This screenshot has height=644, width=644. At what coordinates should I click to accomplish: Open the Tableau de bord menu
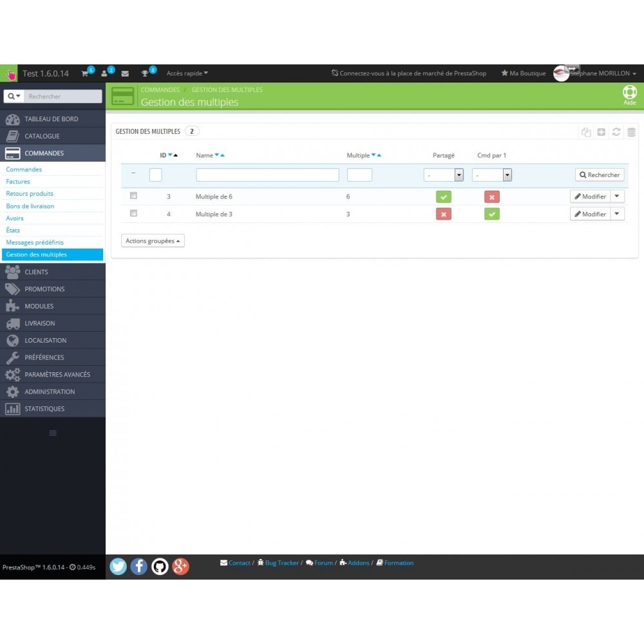53,119
